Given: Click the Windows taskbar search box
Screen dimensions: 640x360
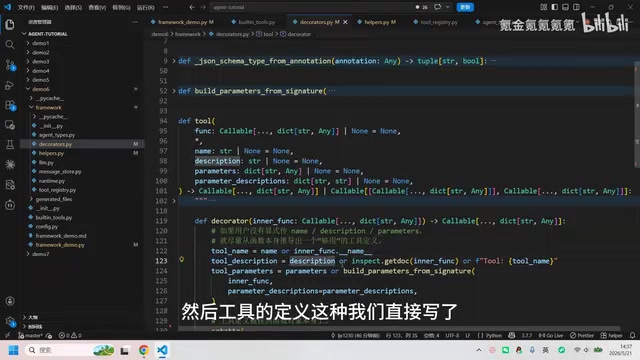Looking at the screenshot, I should (x=69, y=350).
